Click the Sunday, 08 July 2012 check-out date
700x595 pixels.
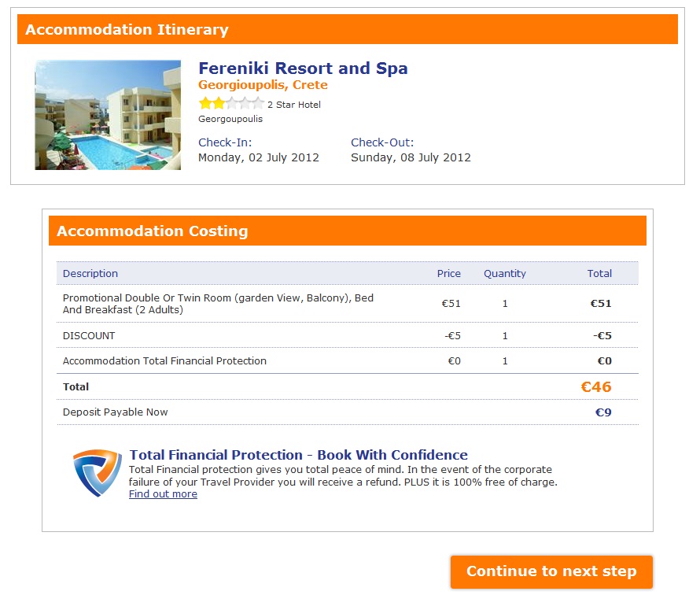[411, 157]
